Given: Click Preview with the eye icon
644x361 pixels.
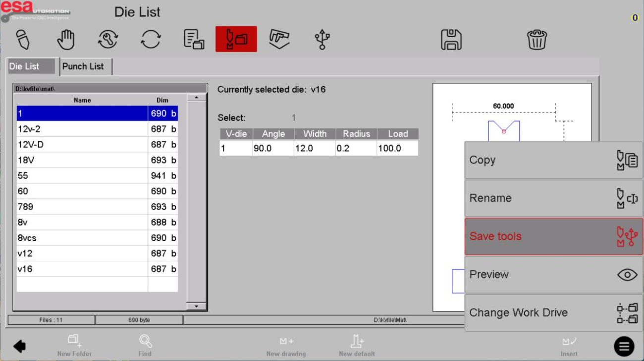Looking at the screenshot, I should [x=553, y=275].
